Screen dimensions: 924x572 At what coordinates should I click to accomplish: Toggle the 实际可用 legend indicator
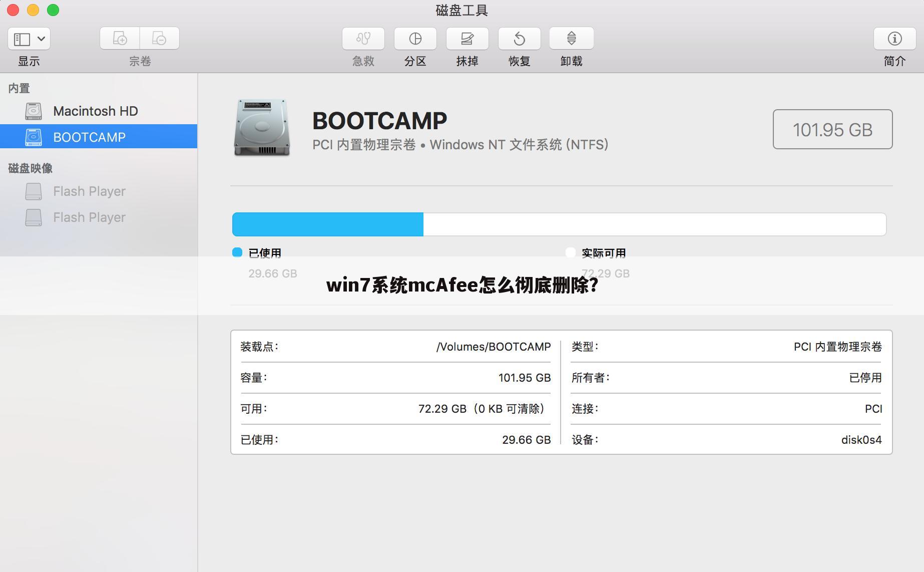pyautogui.click(x=570, y=253)
